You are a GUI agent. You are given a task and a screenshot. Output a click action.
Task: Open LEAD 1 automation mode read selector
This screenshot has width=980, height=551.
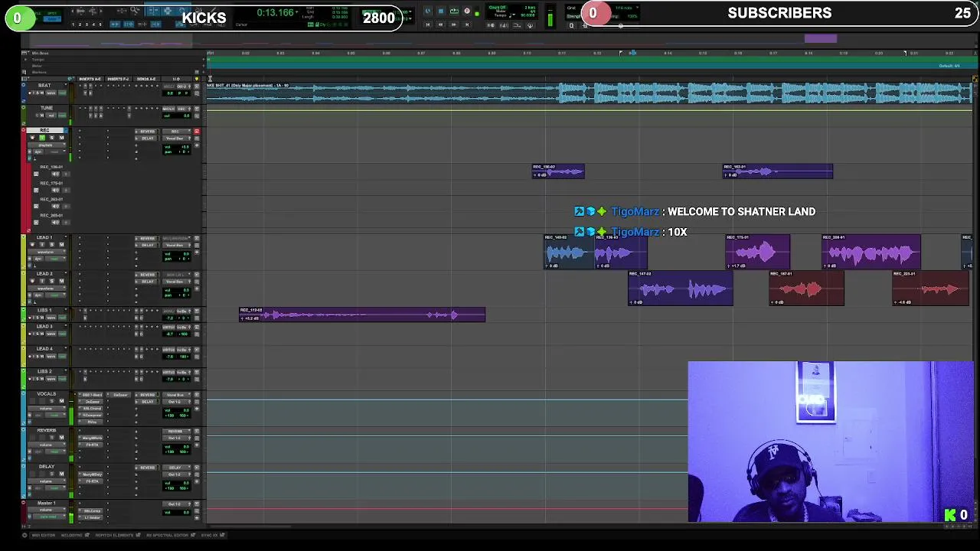click(x=55, y=259)
